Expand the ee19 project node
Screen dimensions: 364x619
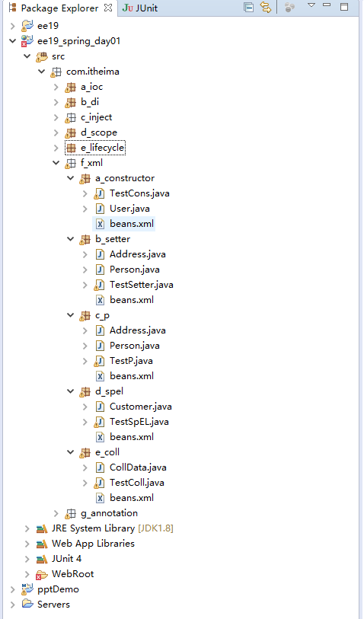pyautogui.click(x=13, y=26)
